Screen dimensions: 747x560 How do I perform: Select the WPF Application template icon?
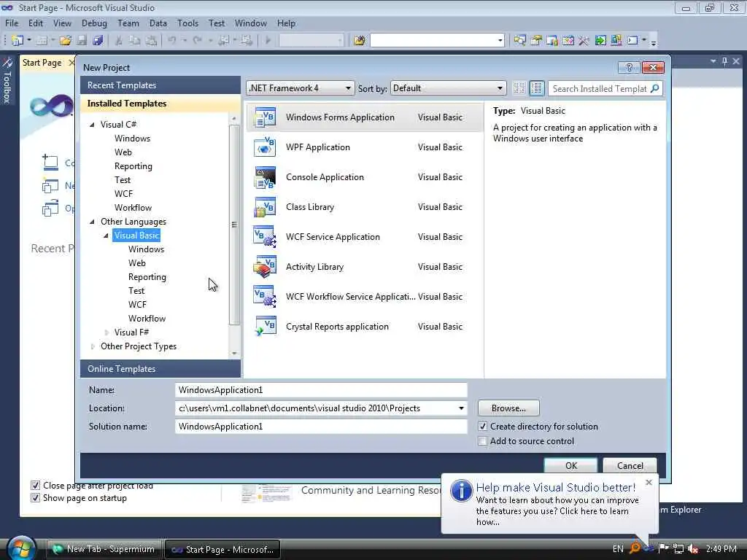point(265,147)
